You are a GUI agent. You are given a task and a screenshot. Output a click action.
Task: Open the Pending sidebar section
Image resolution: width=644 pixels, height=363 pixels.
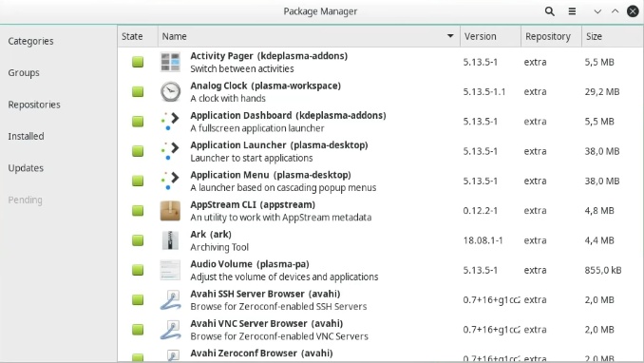(25, 200)
